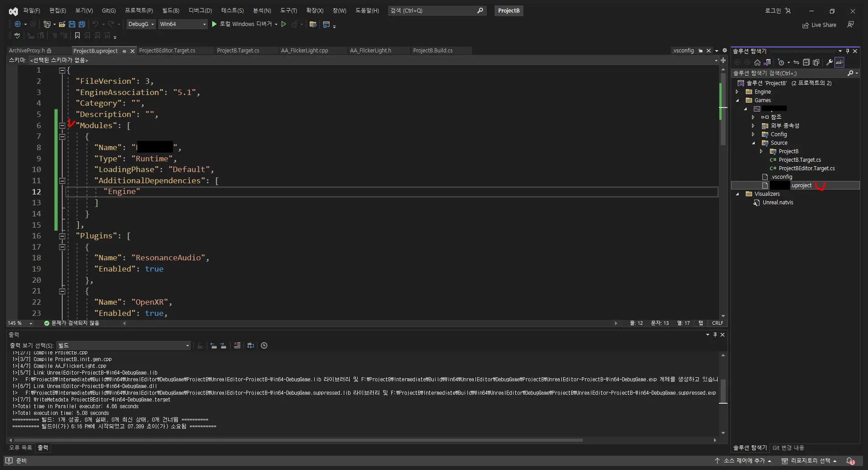Toggle preview selected items in Solution Explorer
The height and width of the screenshot is (470, 868).
839,62
